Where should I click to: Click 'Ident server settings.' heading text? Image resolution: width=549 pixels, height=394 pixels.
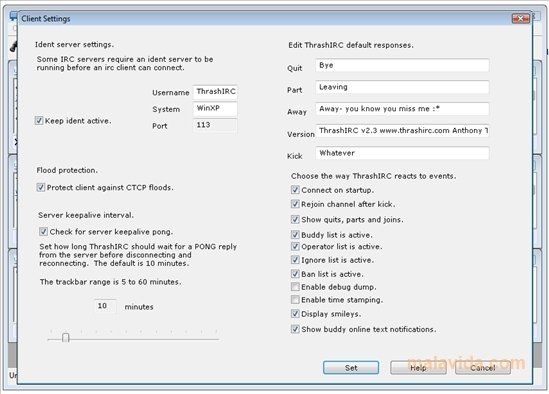tap(74, 44)
